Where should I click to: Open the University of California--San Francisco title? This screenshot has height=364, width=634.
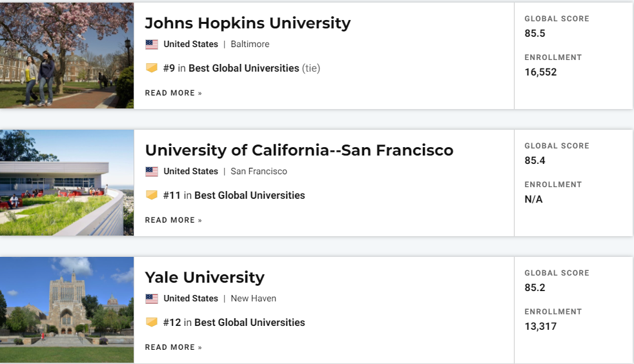coord(299,150)
